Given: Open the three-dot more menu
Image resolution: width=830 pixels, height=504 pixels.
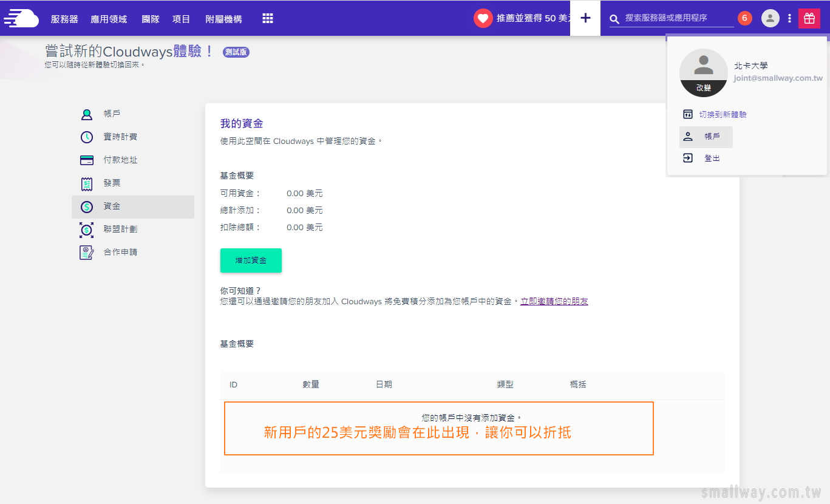Looking at the screenshot, I should [x=789, y=18].
